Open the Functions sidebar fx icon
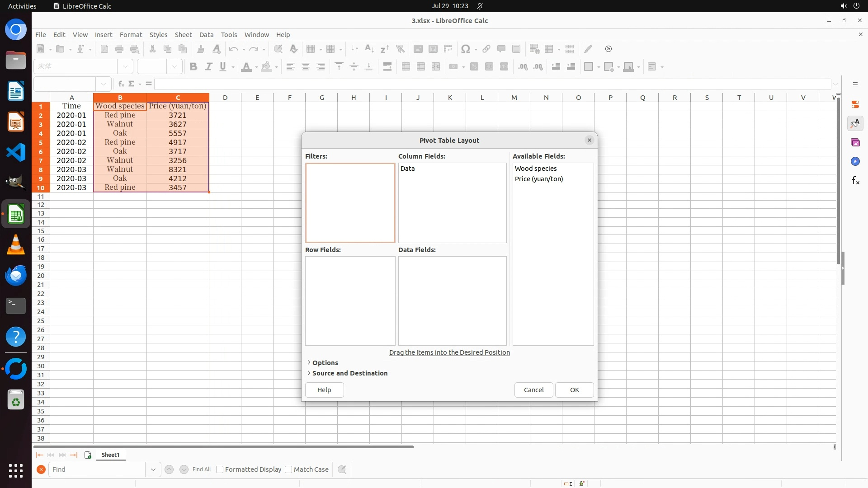The image size is (868, 488). [x=855, y=181]
